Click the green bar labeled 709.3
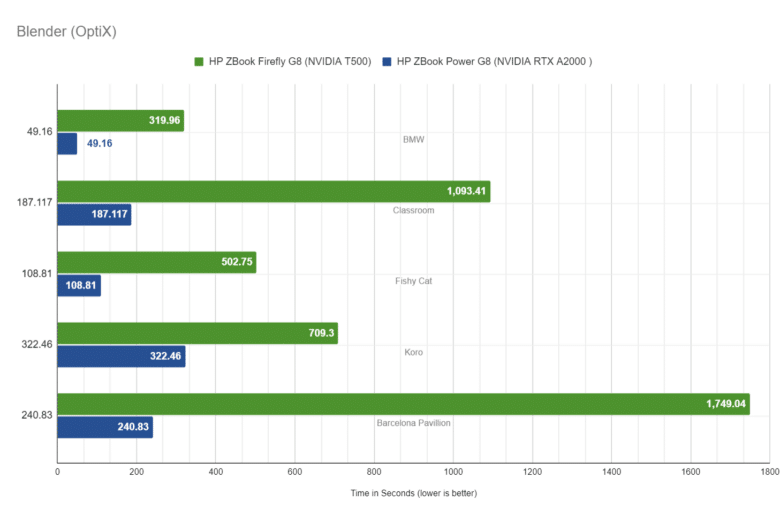 click(x=197, y=333)
